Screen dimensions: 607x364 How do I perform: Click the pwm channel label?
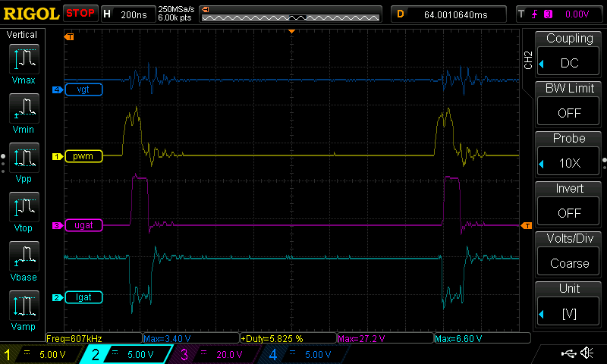tap(83, 156)
